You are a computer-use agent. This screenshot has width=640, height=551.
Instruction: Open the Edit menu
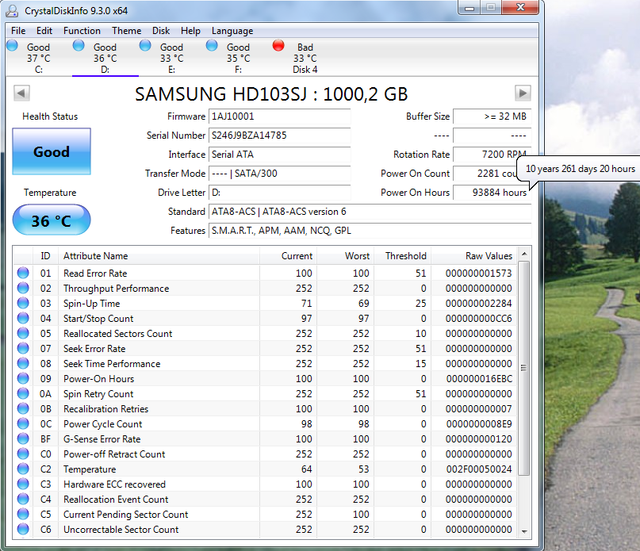click(x=44, y=31)
